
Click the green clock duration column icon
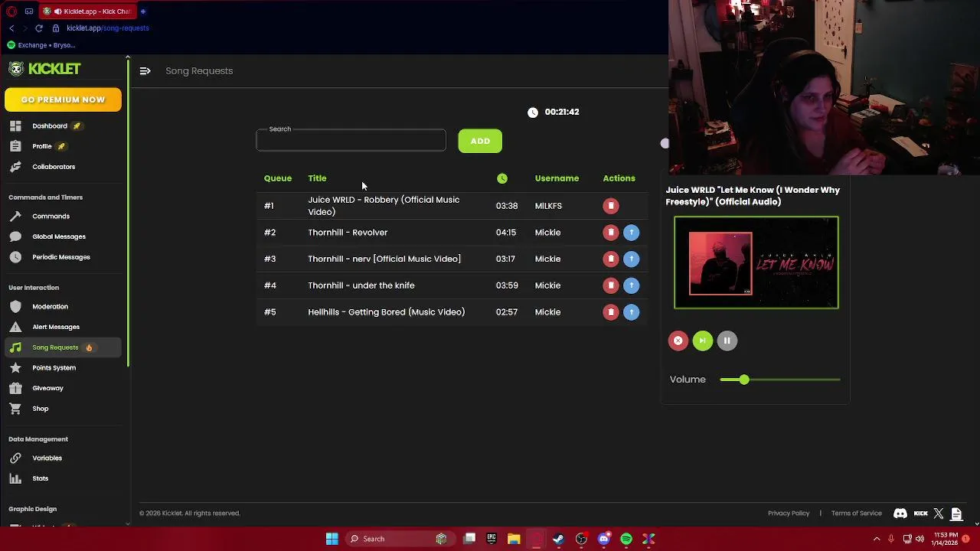click(502, 178)
